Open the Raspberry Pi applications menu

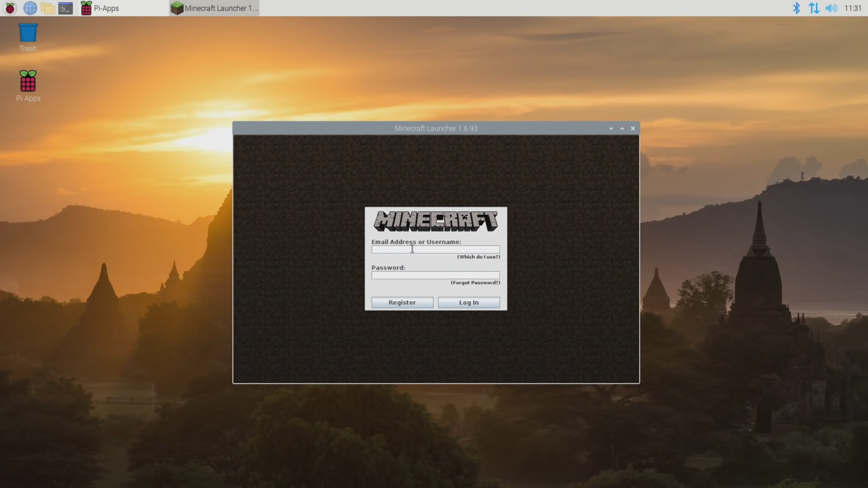click(x=10, y=8)
